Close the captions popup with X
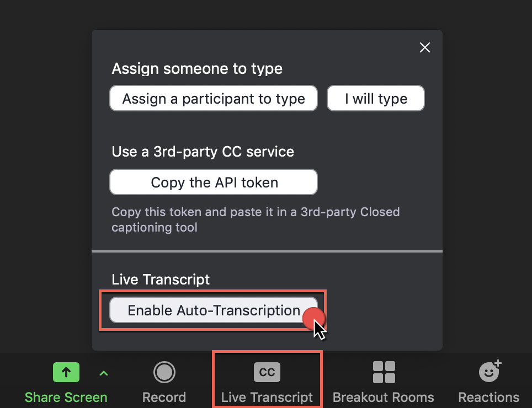 [x=424, y=48]
